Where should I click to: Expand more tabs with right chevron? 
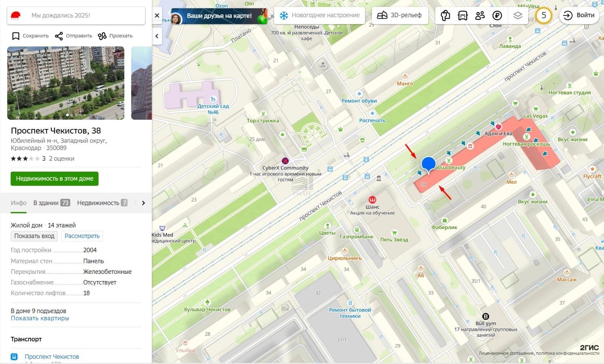point(143,203)
